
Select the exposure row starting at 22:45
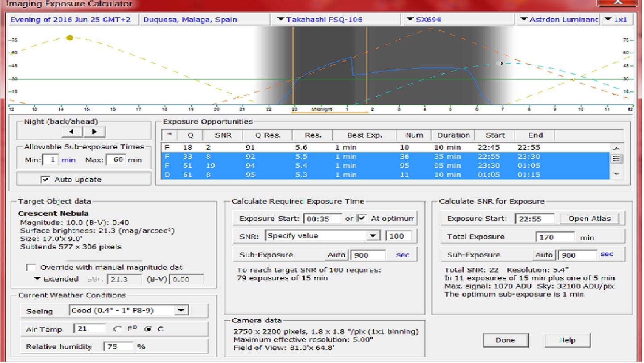click(312, 147)
